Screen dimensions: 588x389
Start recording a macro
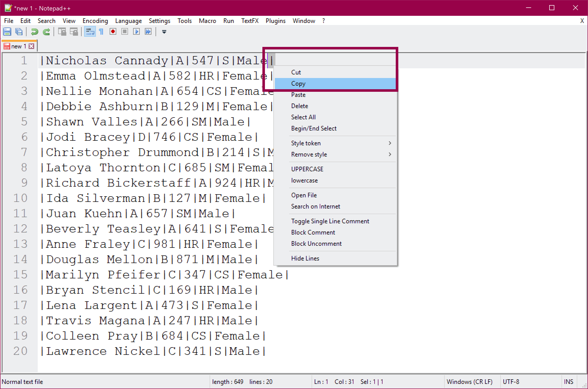(x=113, y=31)
